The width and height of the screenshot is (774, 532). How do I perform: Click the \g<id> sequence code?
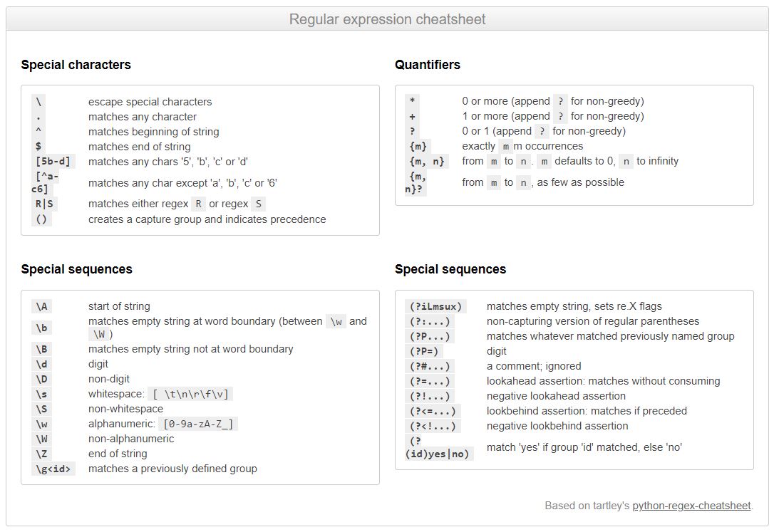click(x=53, y=469)
